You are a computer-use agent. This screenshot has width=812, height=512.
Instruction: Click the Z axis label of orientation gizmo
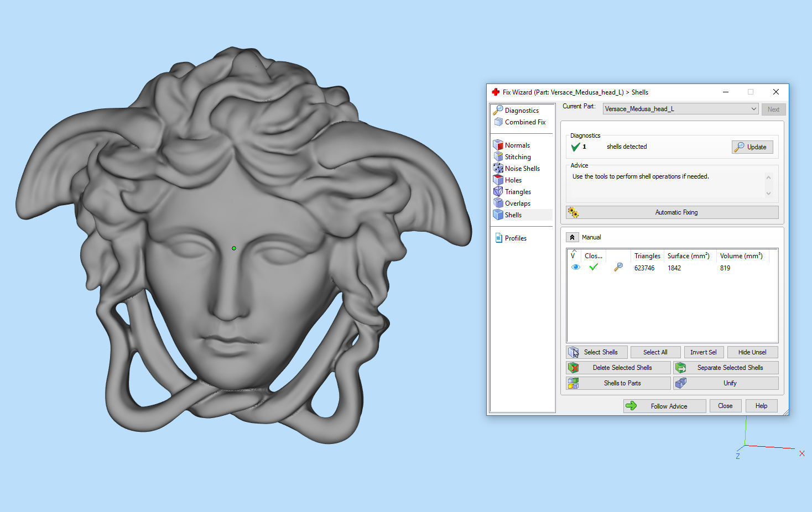coord(738,456)
